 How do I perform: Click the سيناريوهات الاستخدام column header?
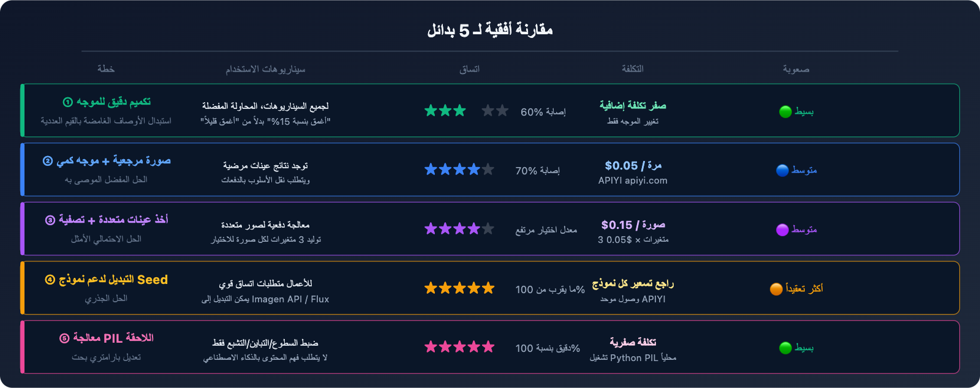tap(265, 69)
